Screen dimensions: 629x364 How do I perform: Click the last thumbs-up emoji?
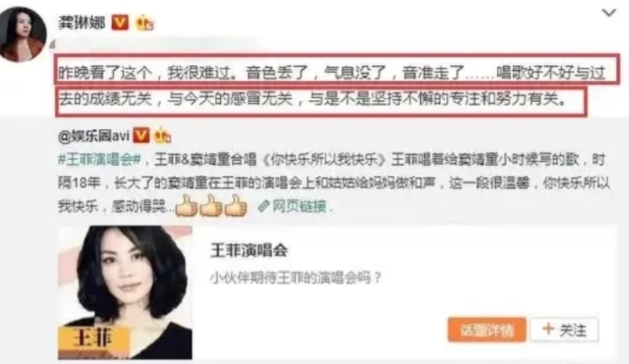[236, 206]
